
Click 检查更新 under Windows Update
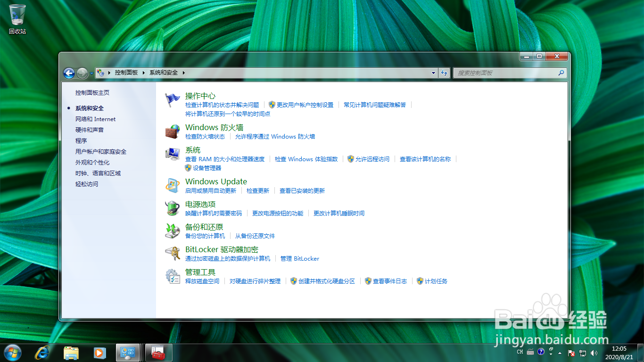[x=258, y=190]
